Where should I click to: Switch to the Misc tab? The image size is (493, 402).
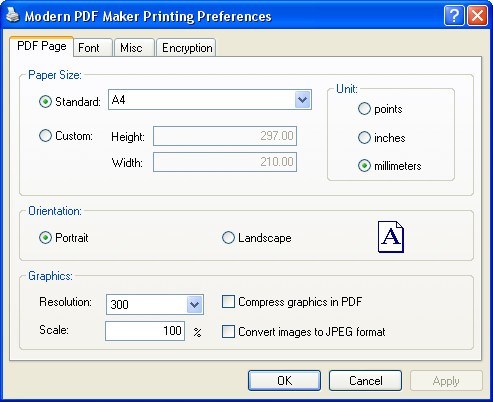coord(134,48)
